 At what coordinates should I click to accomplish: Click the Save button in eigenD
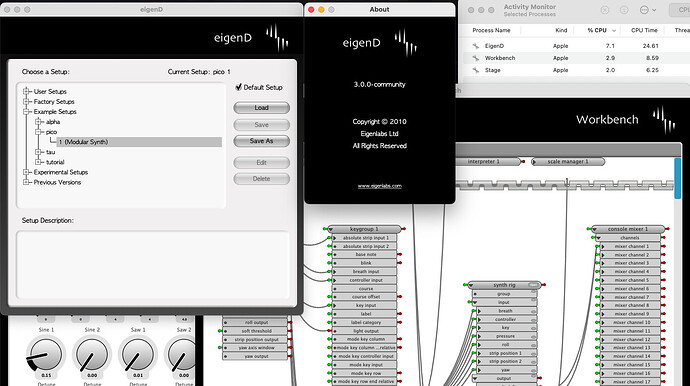click(x=261, y=125)
